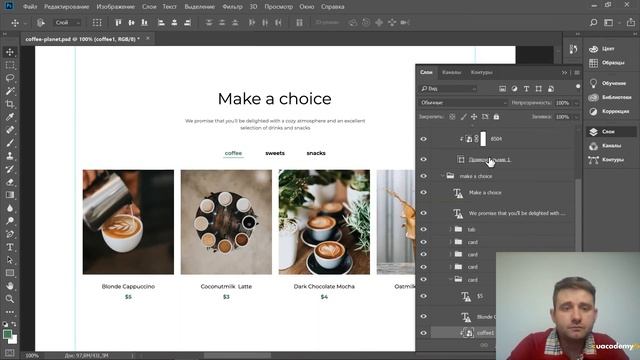This screenshot has width=640, height=360.
Task: Expand the tab layer group
Action: [451, 229]
